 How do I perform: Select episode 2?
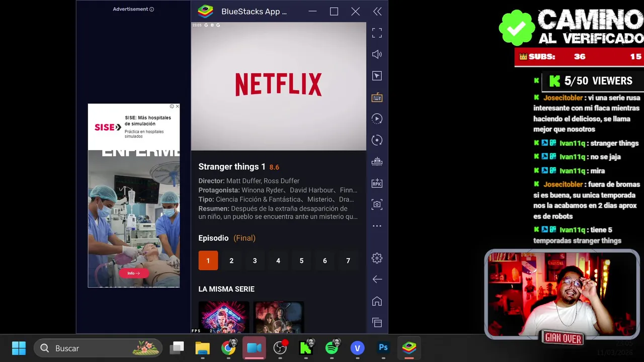pyautogui.click(x=231, y=260)
